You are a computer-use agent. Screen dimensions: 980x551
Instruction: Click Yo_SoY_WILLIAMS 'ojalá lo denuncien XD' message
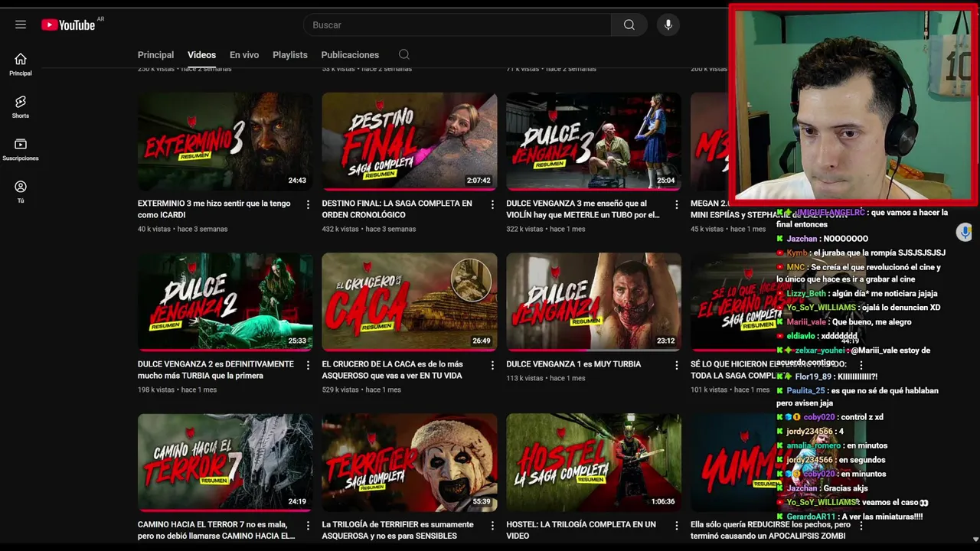pos(858,308)
